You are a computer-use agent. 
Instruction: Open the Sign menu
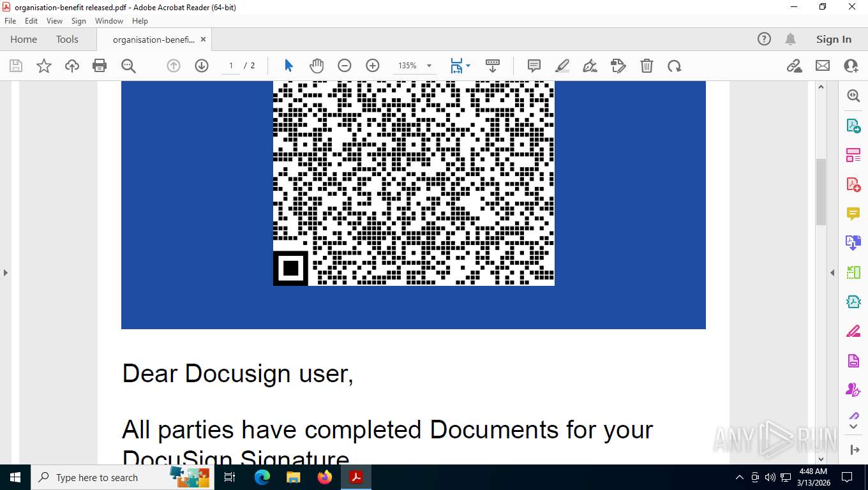click(x=79, y=21)
